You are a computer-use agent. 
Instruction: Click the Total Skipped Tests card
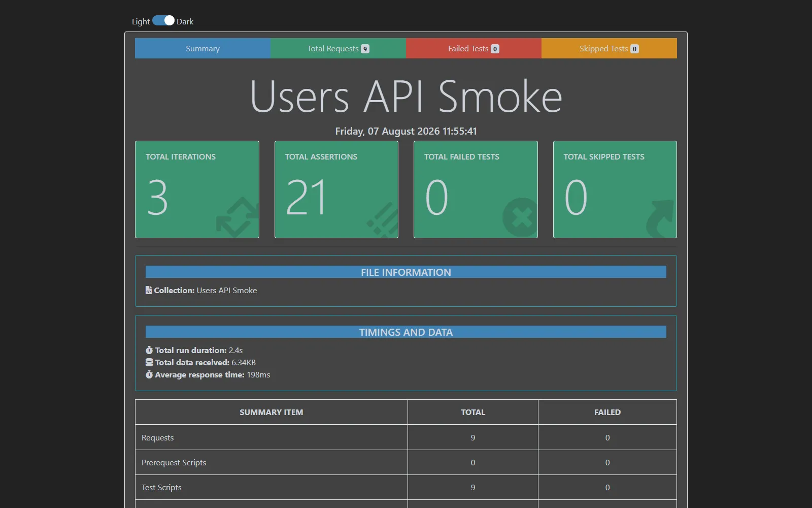(615, 189)
